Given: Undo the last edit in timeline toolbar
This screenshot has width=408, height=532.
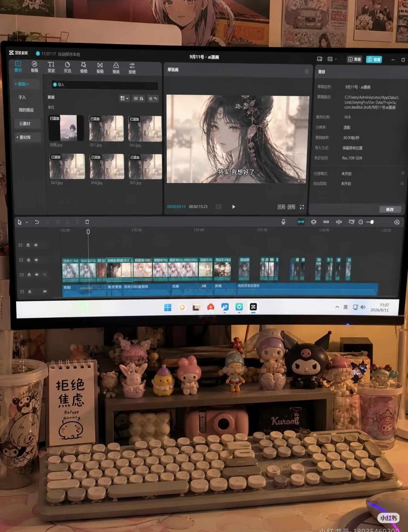Looking at the screenshot, I should point(37,222).
